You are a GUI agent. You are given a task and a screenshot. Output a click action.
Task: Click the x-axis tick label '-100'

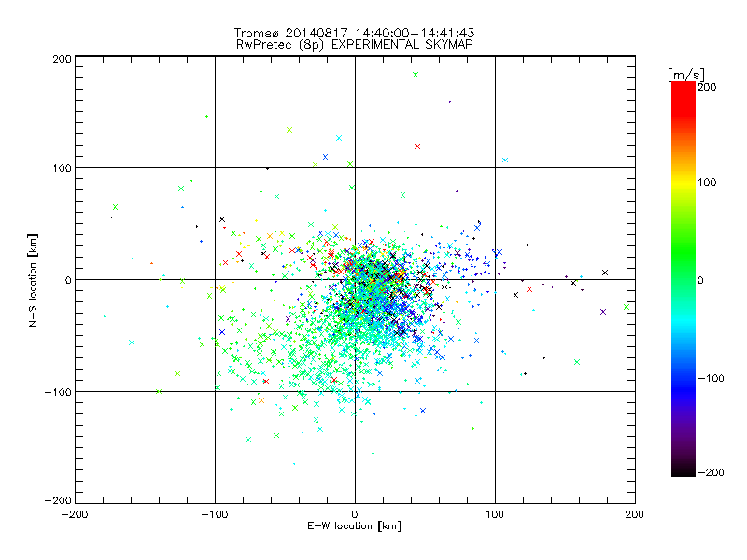[215, 514]
